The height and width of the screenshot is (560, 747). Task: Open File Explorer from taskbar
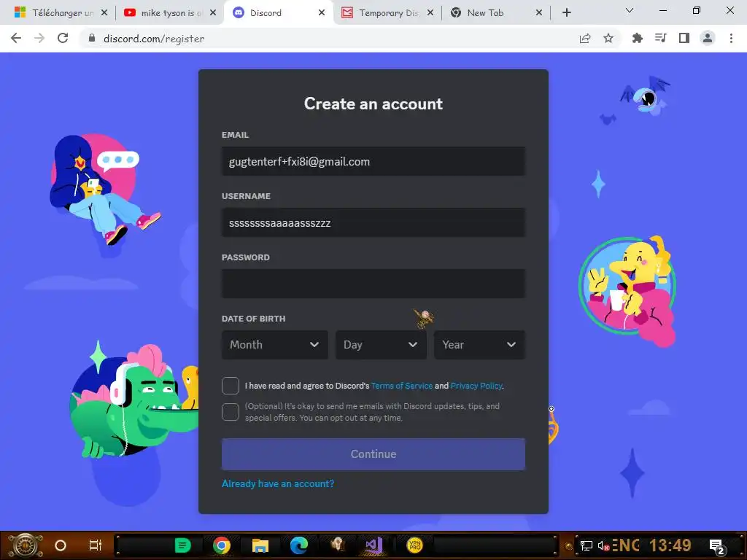260,545
